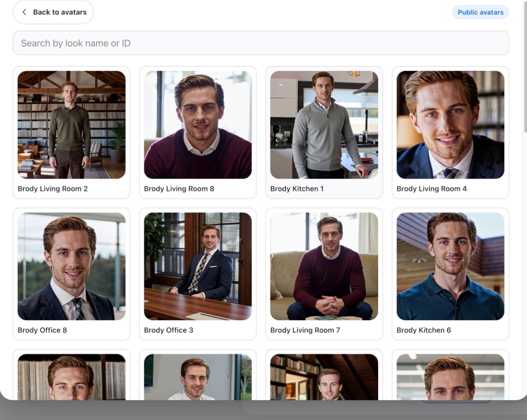Click the vertical scrollbar on the right edge
This screenshot has width=527, height=420.
click(x=525, y=67)
